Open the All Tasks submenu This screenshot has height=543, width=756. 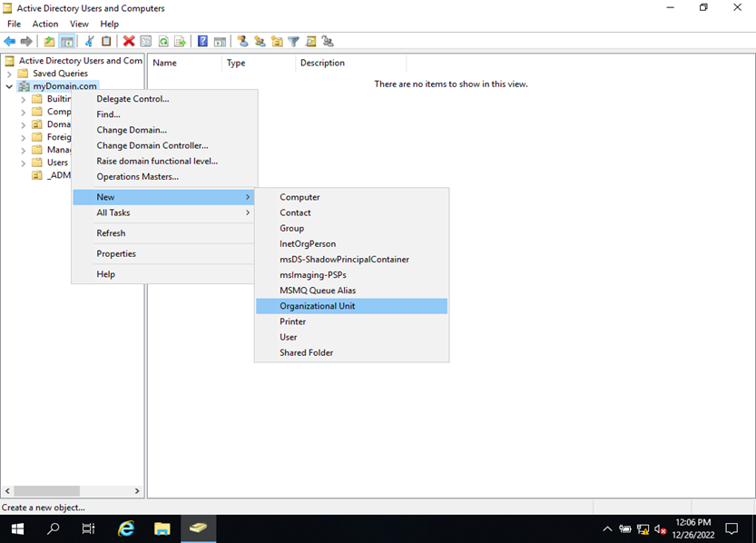pyautogui.click(x=163, y=212)
